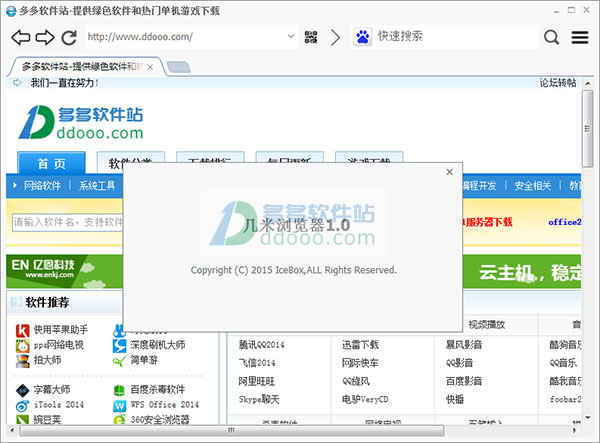Click the 字幕大师 icon

pyautogui.click(x=23, y=390)
